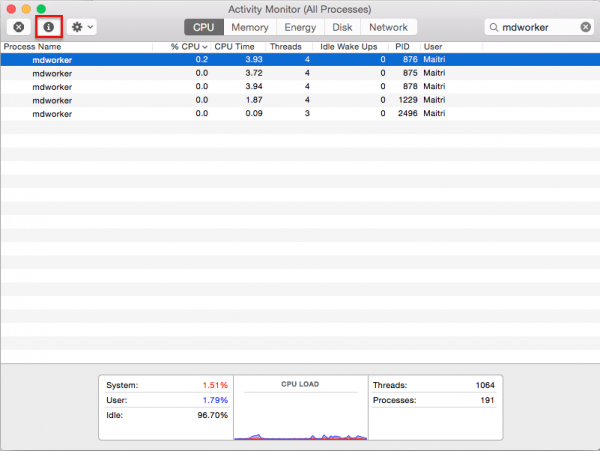600x451 pixels.
Task: Switch to the Energy tab
Action: click(x=299, y=27)
